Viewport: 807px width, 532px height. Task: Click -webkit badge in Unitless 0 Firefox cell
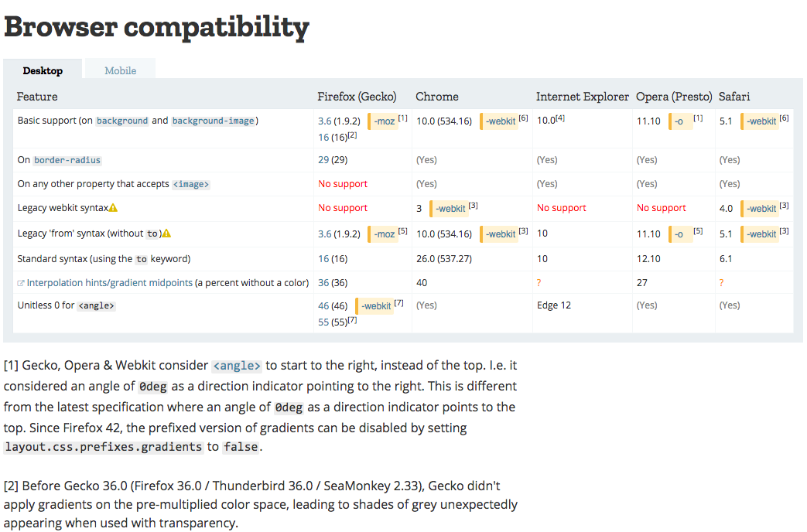coord(374,306)
